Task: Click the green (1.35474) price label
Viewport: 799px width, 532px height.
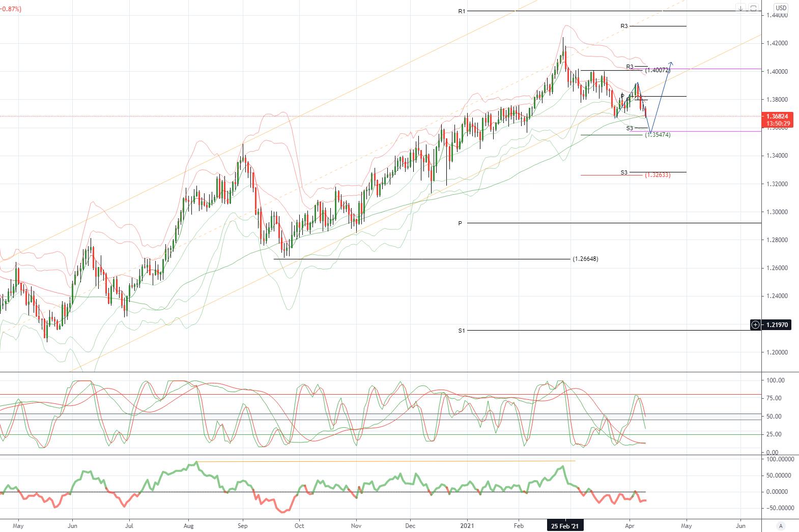Action: pyautogui.click(x=658, y=135)
